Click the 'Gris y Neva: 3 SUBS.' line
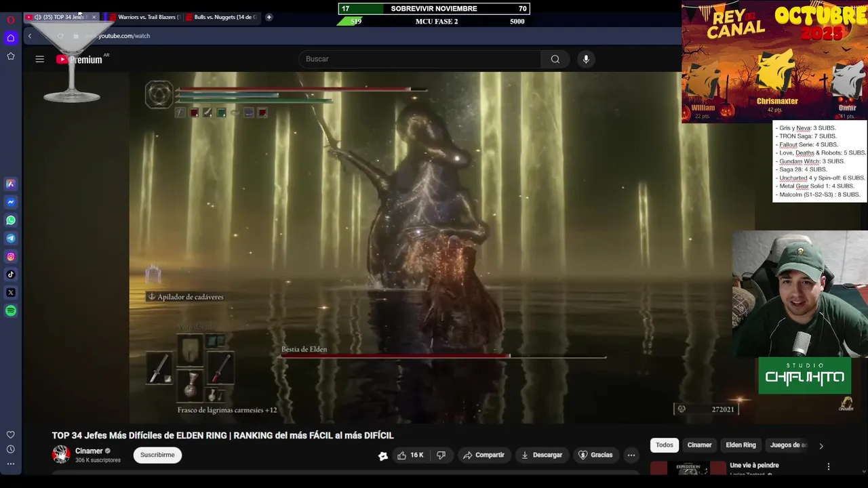Image resolution: width=868 pixels, height=488 pixels. (806, 128)
